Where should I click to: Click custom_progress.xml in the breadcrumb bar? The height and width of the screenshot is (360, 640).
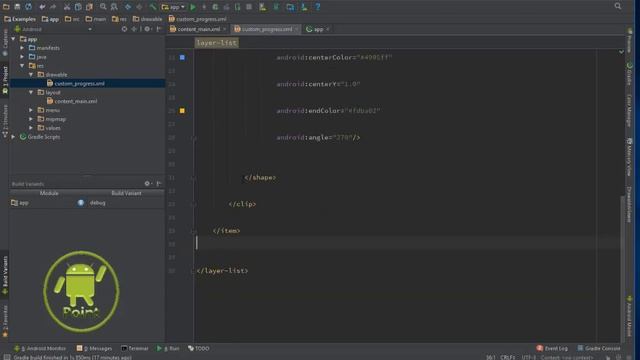pos(198,19)
